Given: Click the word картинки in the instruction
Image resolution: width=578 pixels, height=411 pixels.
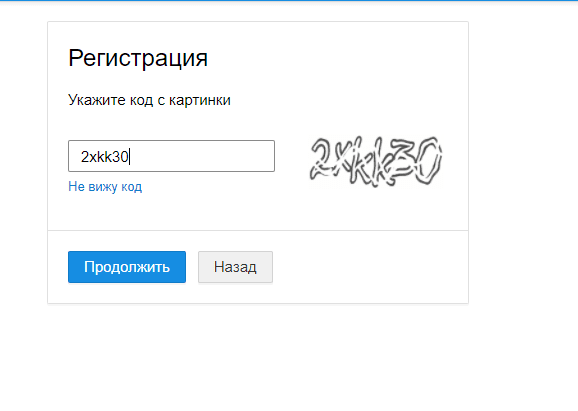Looking at the screenshot, I should pyautogui.click(x=200, y=100).
